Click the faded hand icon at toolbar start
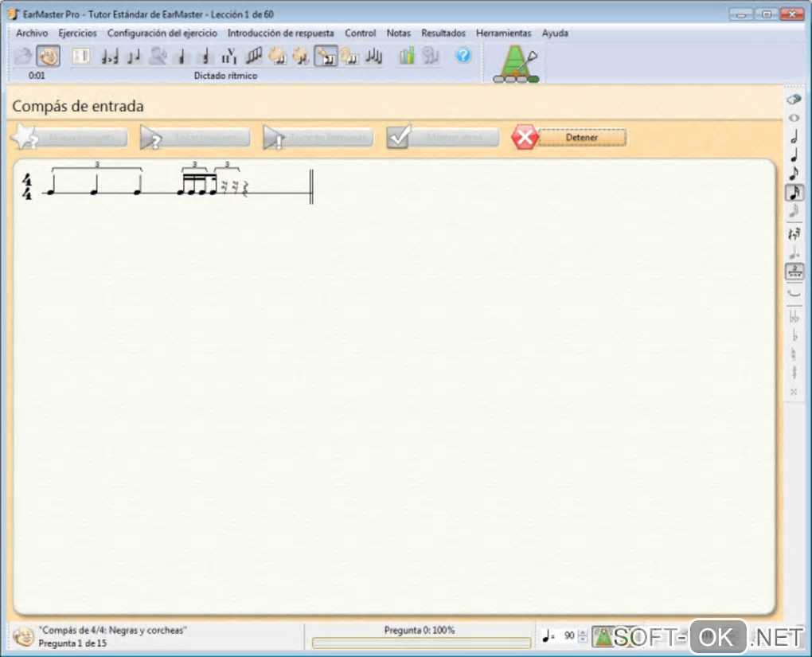 pos(23,56)
